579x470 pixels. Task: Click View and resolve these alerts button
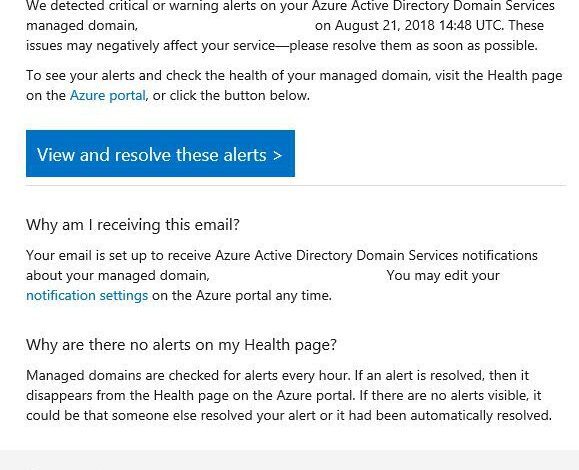click(160, 154)
